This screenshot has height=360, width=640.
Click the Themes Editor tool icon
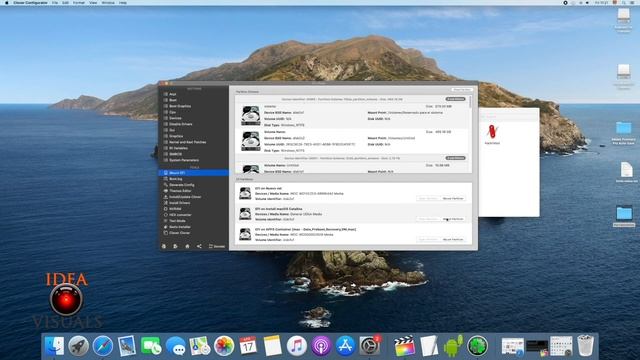pyautogui.click(x=166, y=191)
